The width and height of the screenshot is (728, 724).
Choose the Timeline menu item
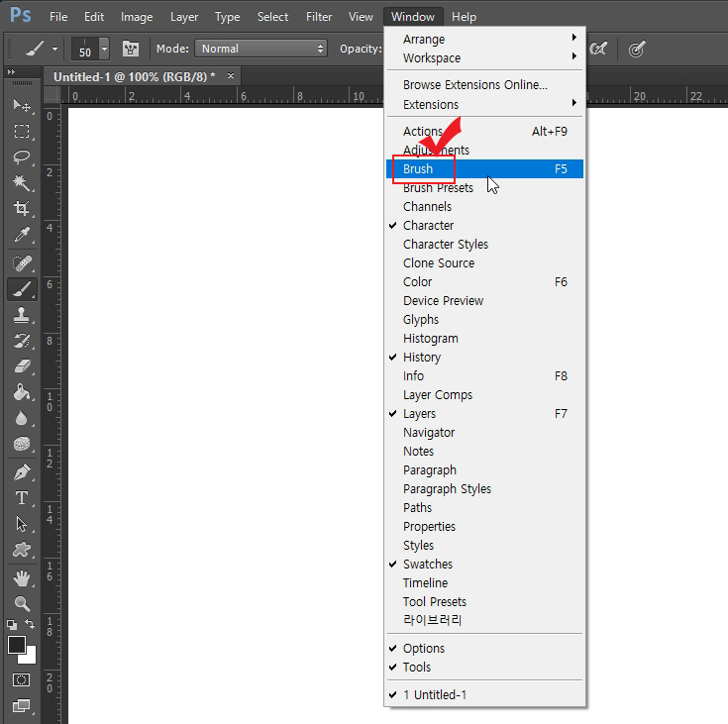(484, 582)
